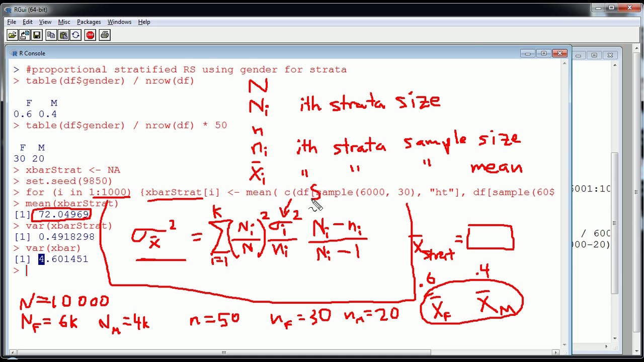The width and height of the screenshot is (644, 362).
Task: Click the Copy toolbar icon
Action: [x=51, y=35]
